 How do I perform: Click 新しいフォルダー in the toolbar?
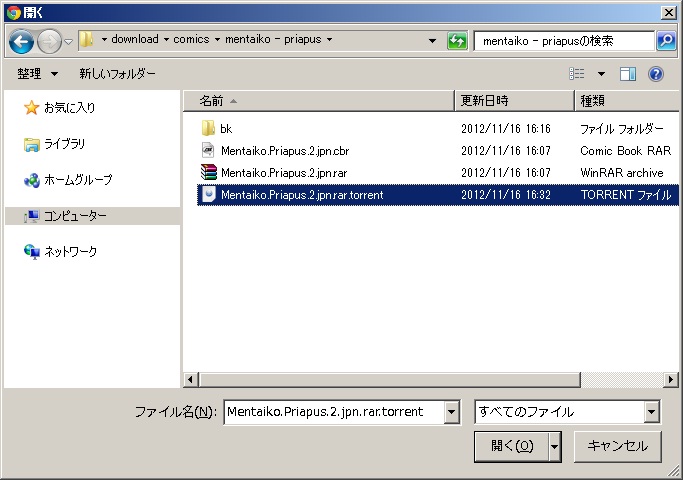tap(117, 74)
